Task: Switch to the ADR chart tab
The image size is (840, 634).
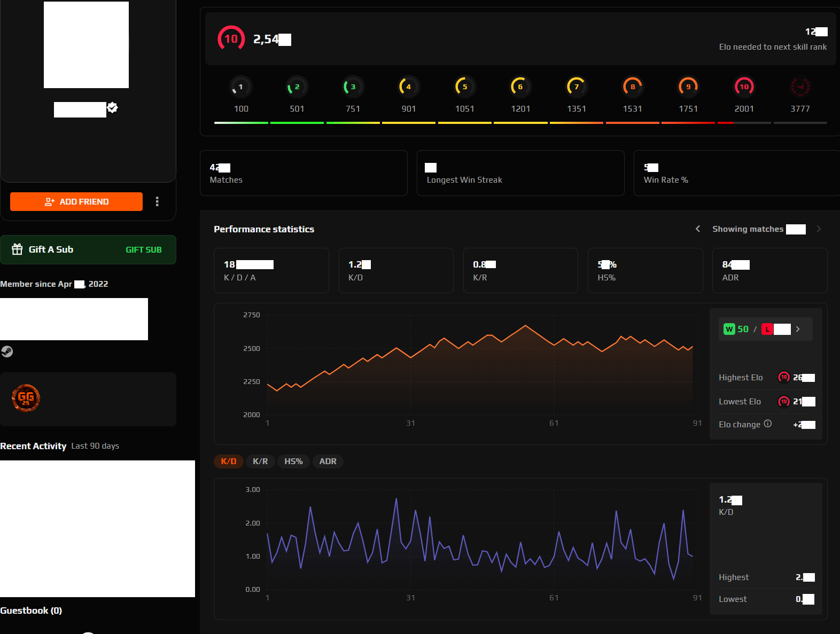Action: click(x=328, y=461)
